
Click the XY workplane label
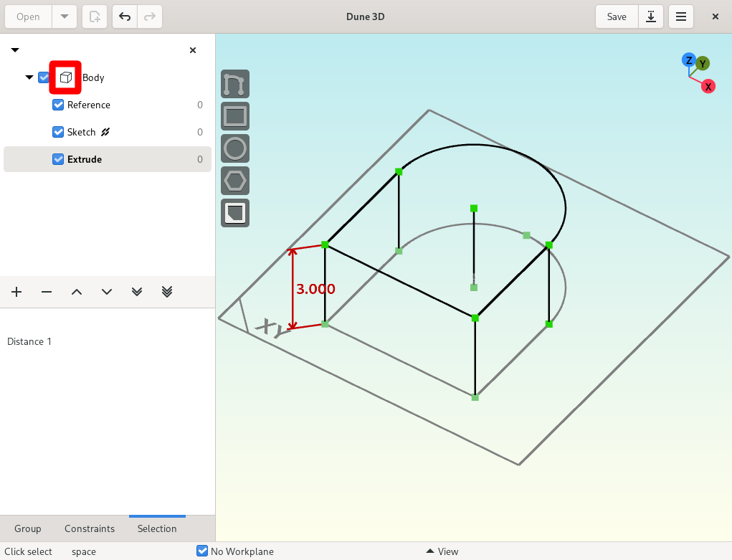pyautogui.click(x=272, y=328)
